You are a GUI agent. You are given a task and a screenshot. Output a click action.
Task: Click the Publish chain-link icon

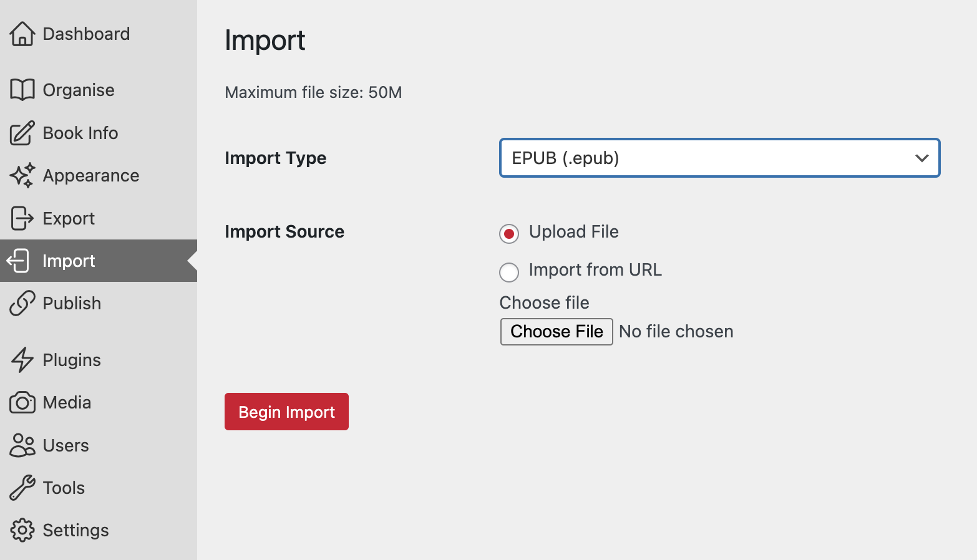pos(22,303)
